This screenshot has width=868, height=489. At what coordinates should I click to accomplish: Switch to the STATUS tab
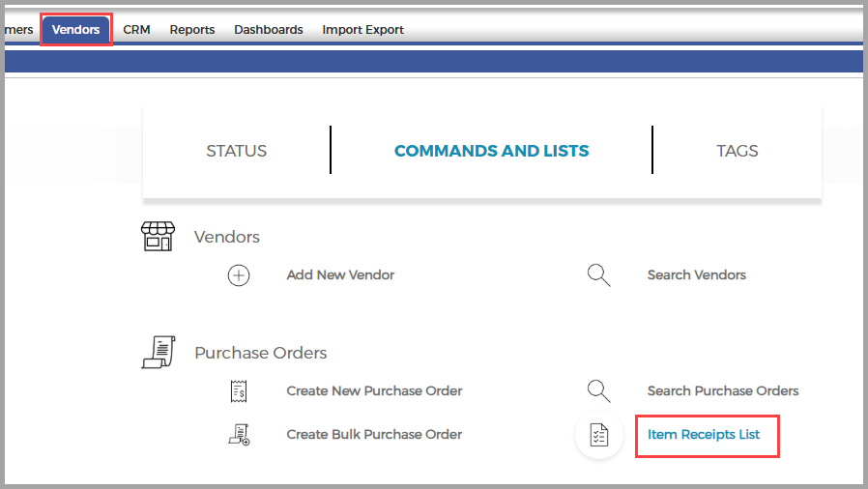tap(237, 151)
